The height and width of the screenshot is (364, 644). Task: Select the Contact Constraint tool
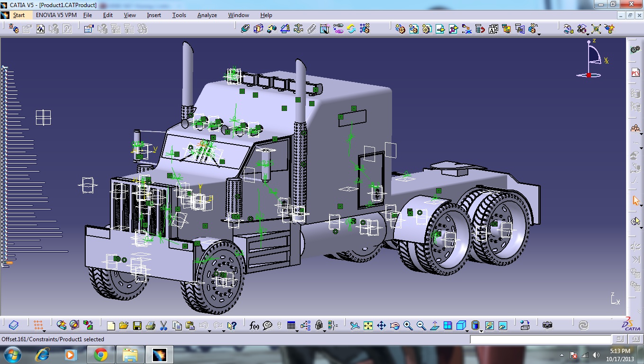point(258,29)
